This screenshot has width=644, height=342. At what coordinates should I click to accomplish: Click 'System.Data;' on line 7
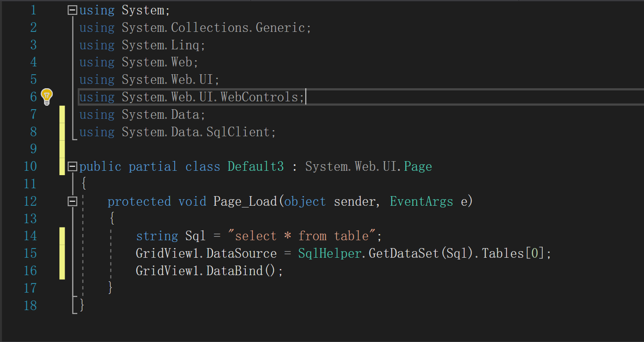(x=164, y=114)
